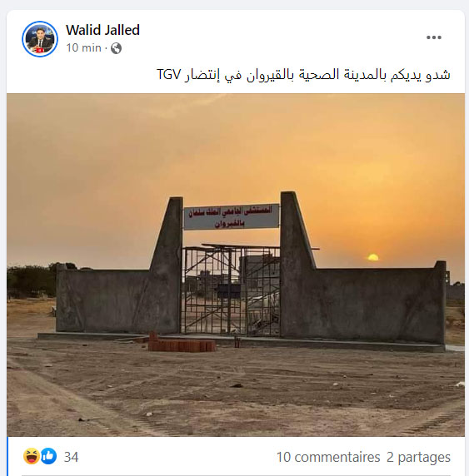Open the 34 reactions count

71,457
